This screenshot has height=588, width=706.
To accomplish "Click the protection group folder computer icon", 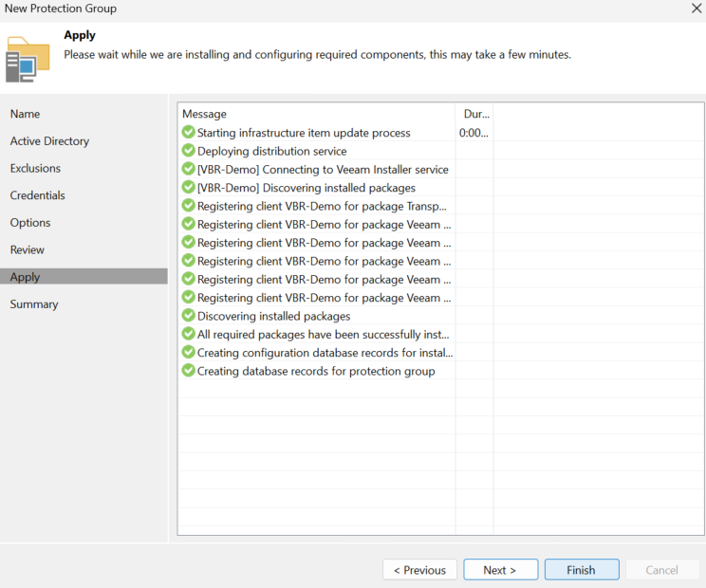I will pos(28,60).
